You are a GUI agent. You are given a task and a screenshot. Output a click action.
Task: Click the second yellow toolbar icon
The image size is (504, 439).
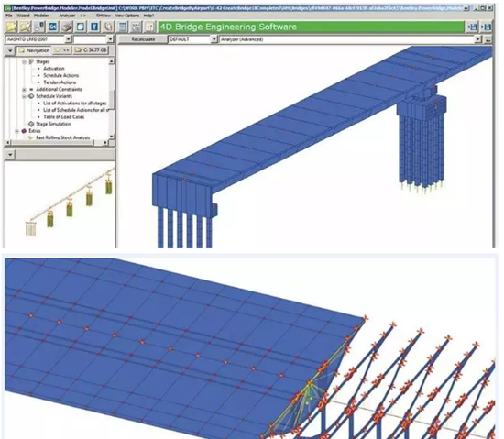pos(25,27)
